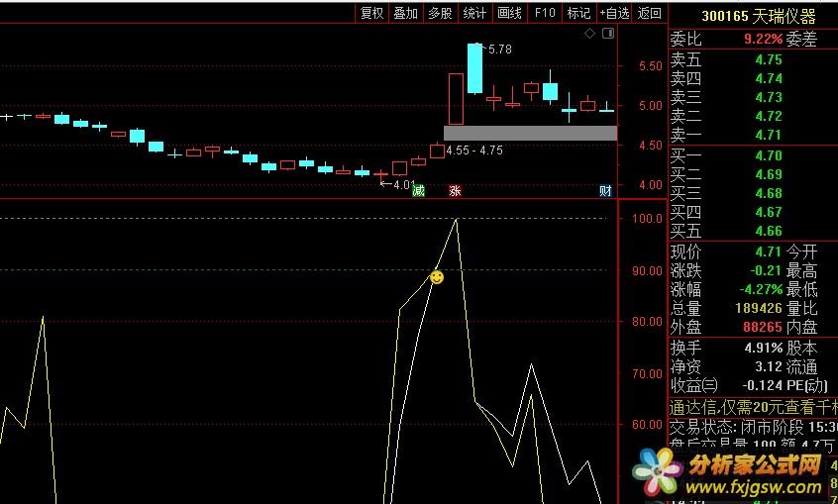Click the 买一 price 4.70
The image size is (838, 504).
pos(769,155)
